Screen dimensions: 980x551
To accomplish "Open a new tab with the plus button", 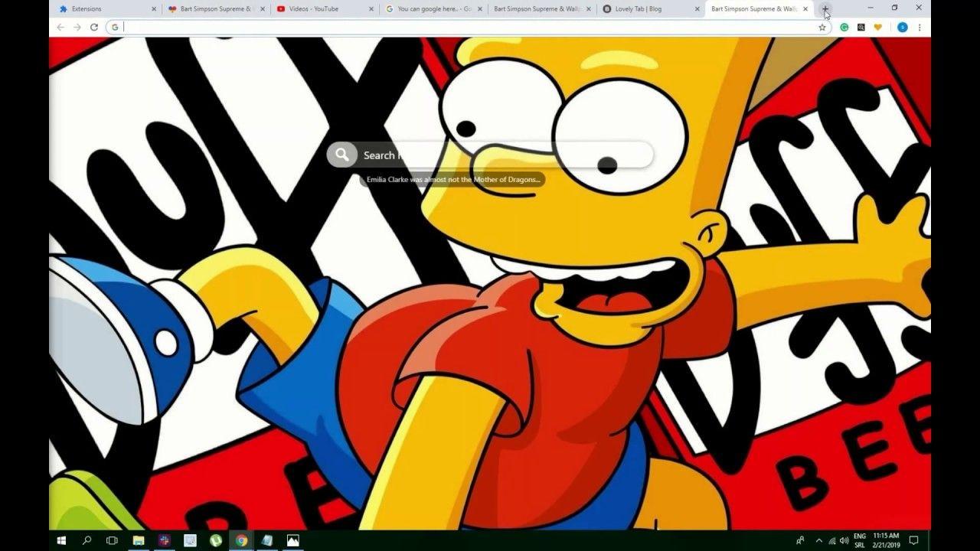I will [825, 9].
